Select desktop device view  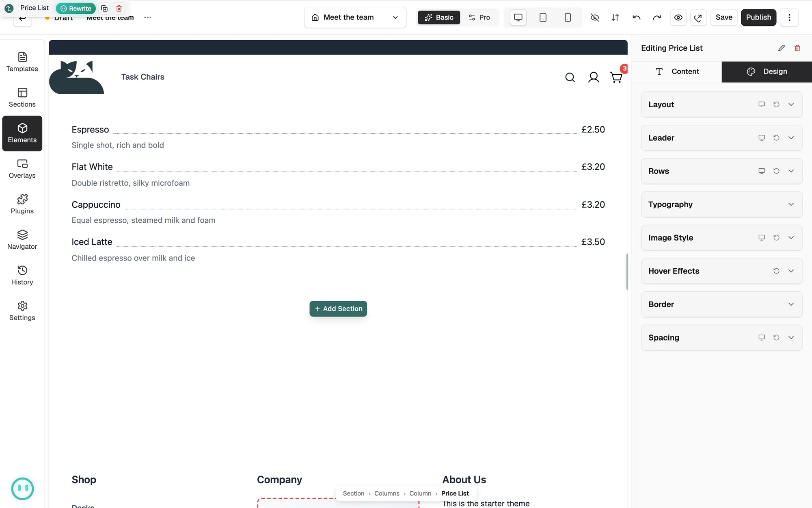pos(518,17)
